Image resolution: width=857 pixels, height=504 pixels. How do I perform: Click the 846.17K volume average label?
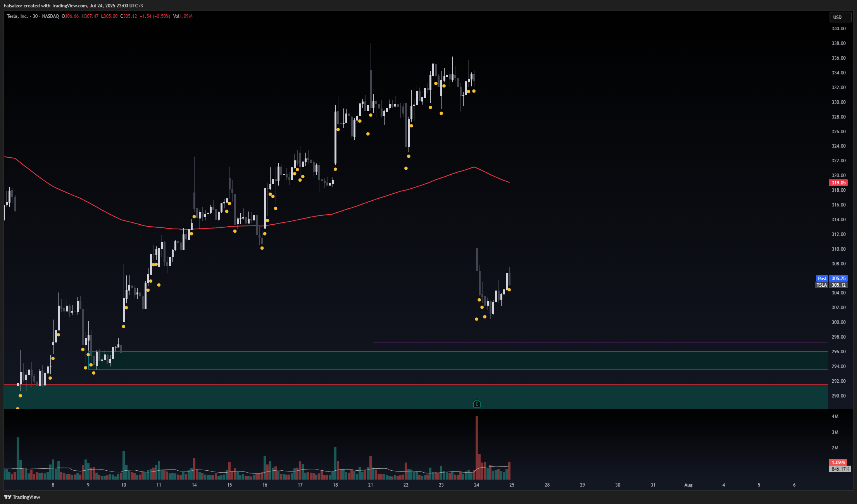839,469
